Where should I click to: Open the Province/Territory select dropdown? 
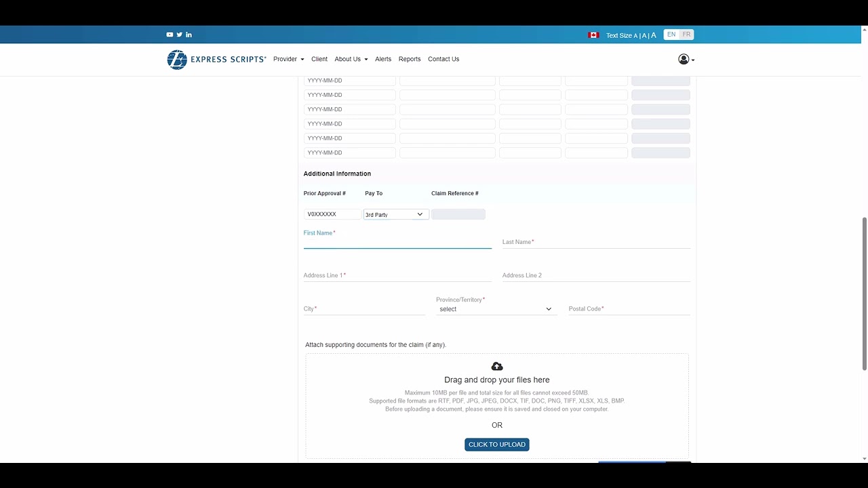tap(496, 309)
